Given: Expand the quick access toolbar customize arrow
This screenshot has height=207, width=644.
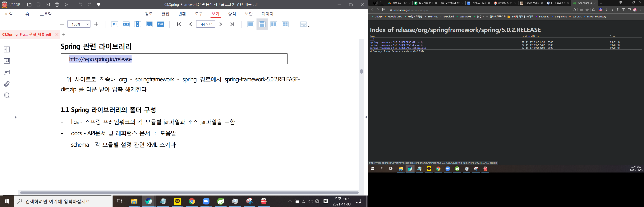Looking at the screenshot, I should tap(99, 5).
